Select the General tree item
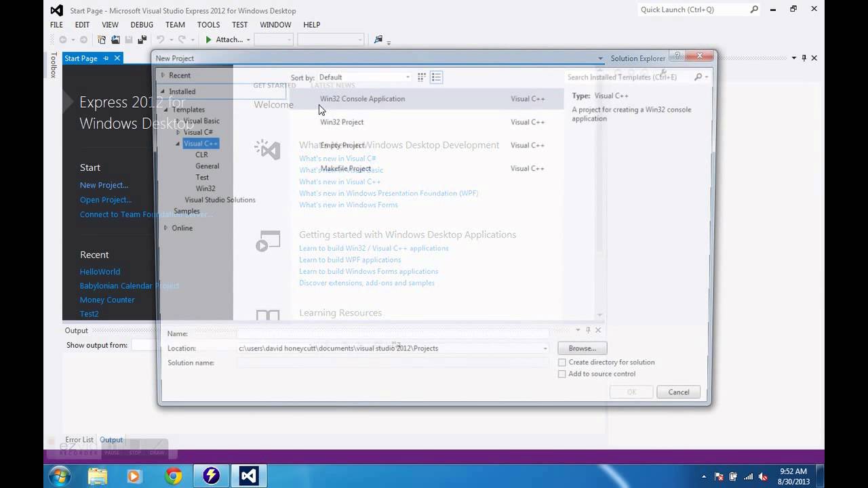The width and height of the screenshot is (868, 488). pos(207,166)
